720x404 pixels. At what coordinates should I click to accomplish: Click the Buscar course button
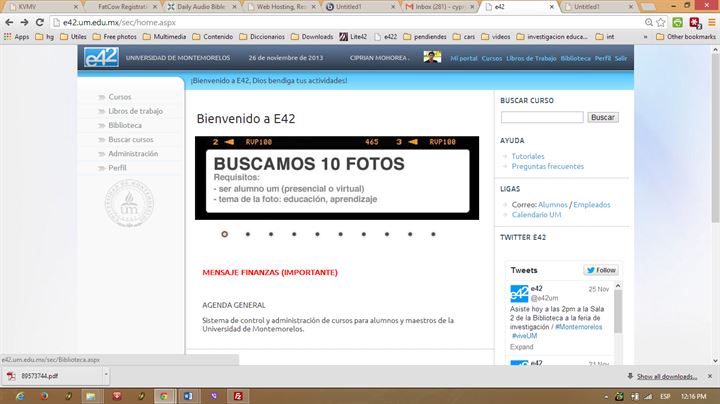click(603, 118)
